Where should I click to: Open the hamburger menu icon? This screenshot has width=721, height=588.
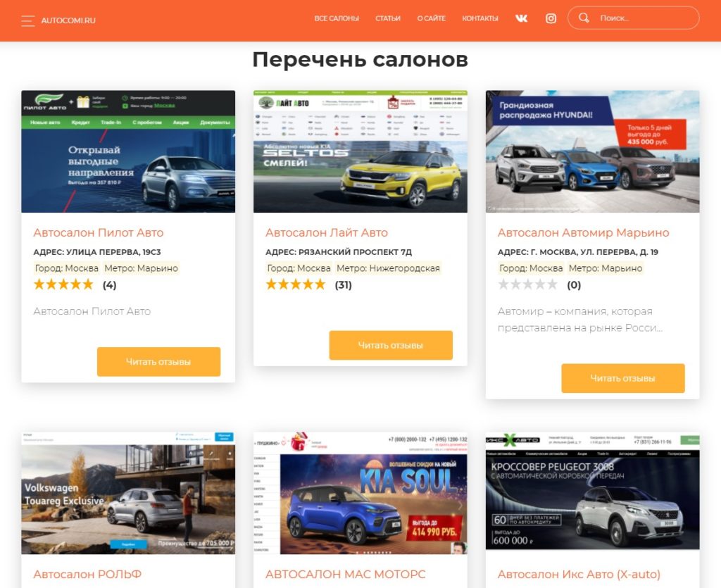click(28, 20)
